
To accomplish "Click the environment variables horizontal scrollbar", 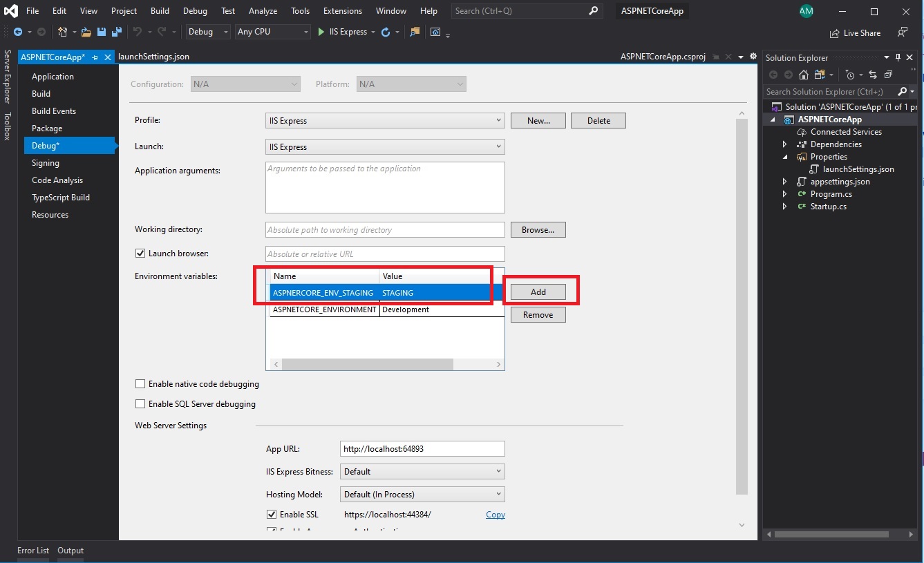I will 368,364.
